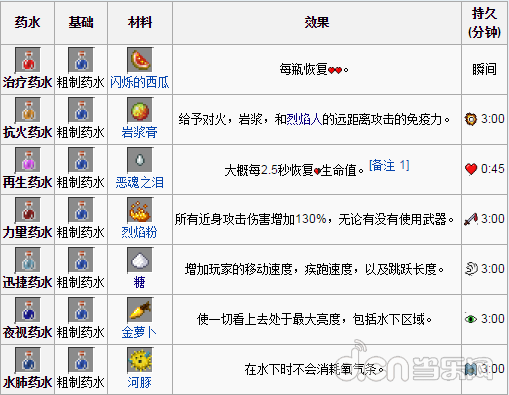Click effect text 在水下时不会消耗氧气条
Viewport: 509px width, 395px height.
[x=310, y=369]
